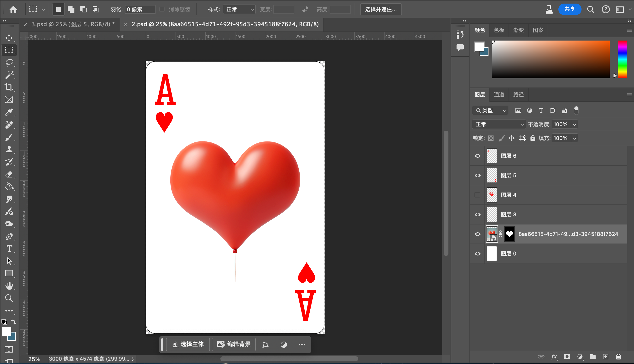Click the rainbow hue slider strip

tap(622, 59)
